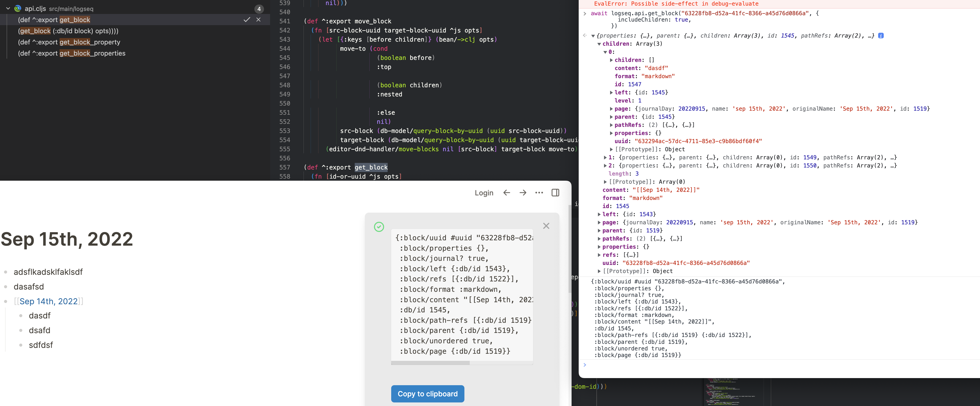Close the notification popup

[x=546, y=226]
